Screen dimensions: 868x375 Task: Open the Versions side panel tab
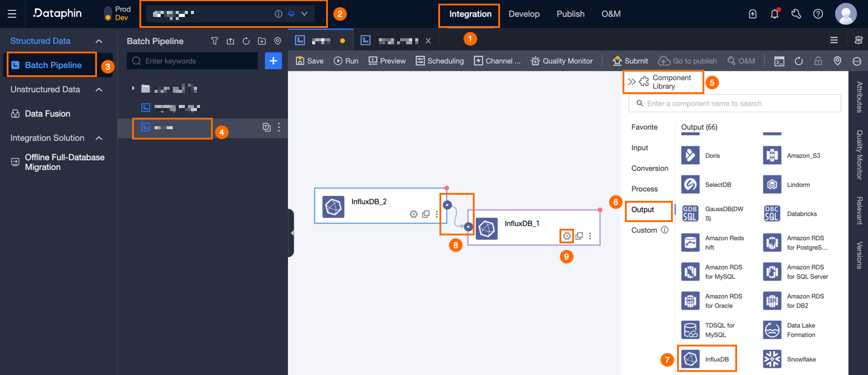[859, 255]
